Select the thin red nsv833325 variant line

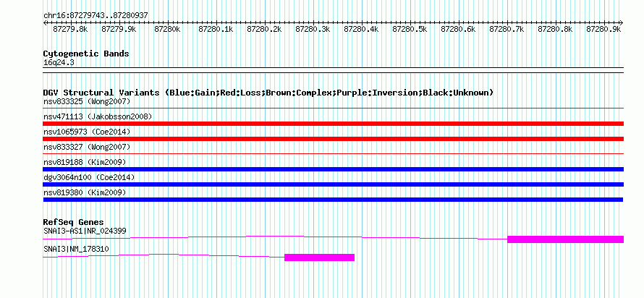pos(333,108)
